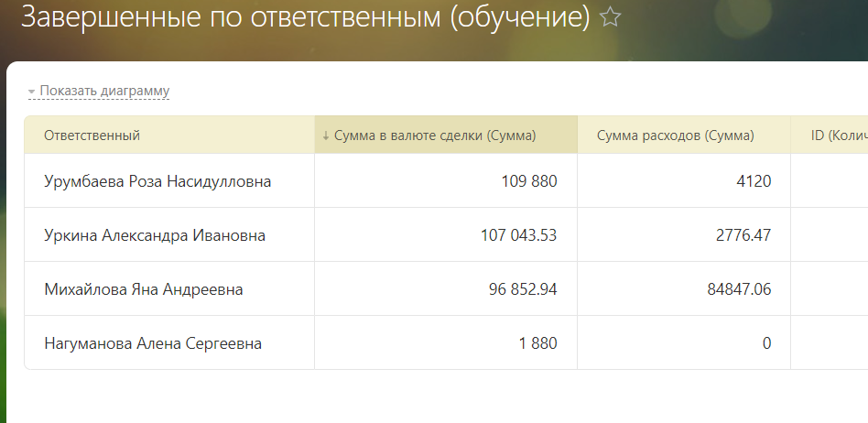
Task: Click the partially visible ID column header
Action: [839, 136]
